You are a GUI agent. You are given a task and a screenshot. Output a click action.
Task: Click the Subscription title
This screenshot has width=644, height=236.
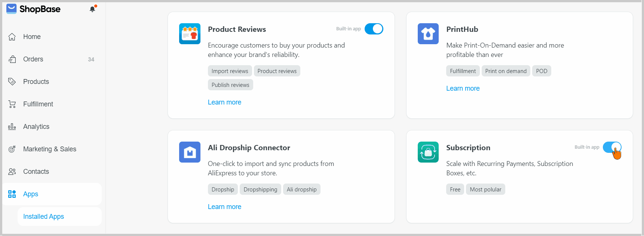468,148
